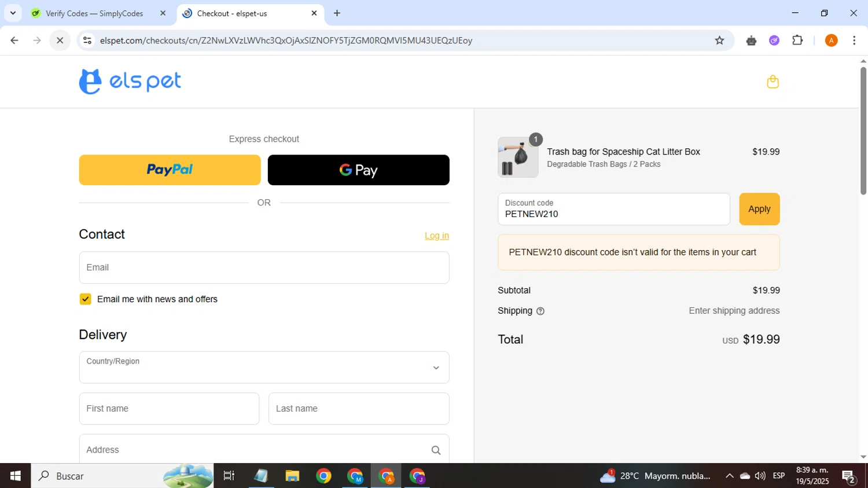
Task: Click the Discount code field with PETNEW210
Action: click(x=613, y=209)
